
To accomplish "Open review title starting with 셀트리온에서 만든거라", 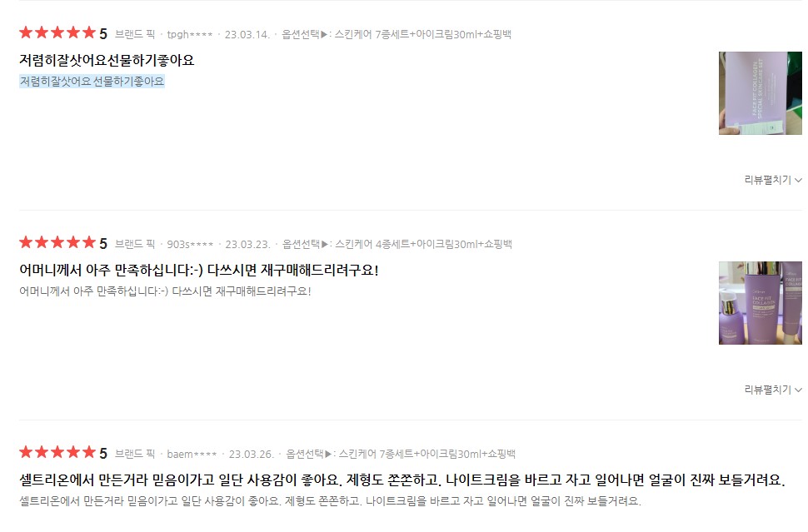I will [x=402, y=480].
